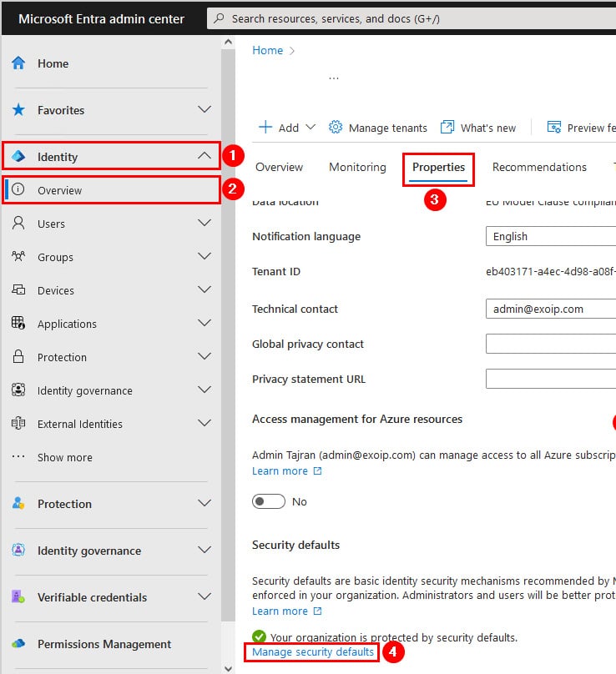Expand the Users chevron
This screenshot has width=616, height=674.
[204, 223]
